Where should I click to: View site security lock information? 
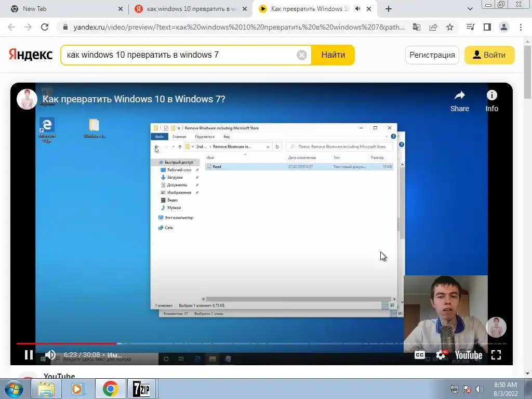pyautogui.click(x=65, y=27)
